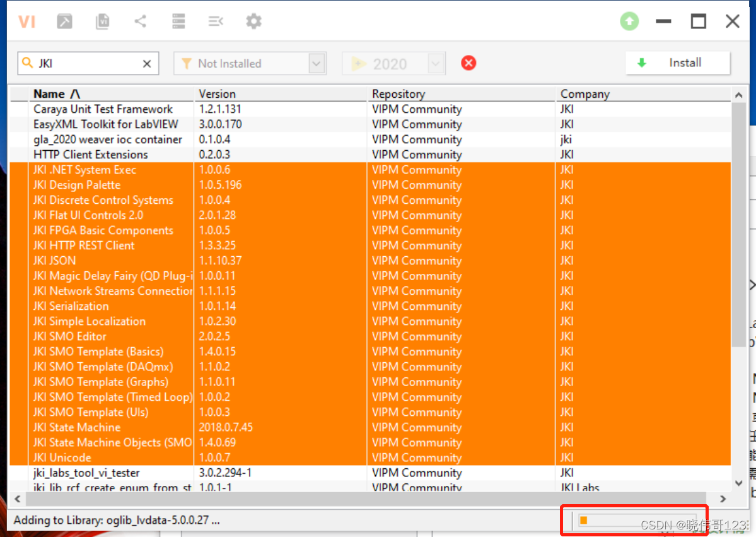This screenshot has height=537, width=756.
Task: Select JKI SMO Template (Basics) row
Action: [370, 351]
